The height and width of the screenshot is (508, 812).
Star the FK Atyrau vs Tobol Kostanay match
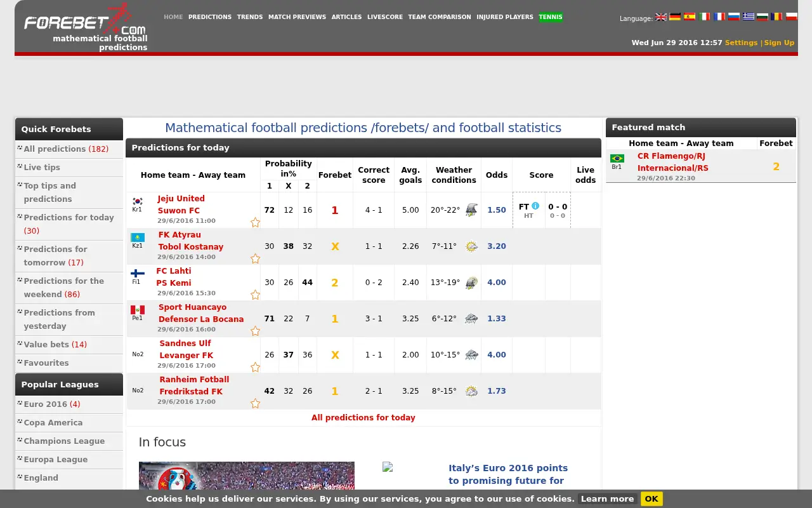point(255,258)
